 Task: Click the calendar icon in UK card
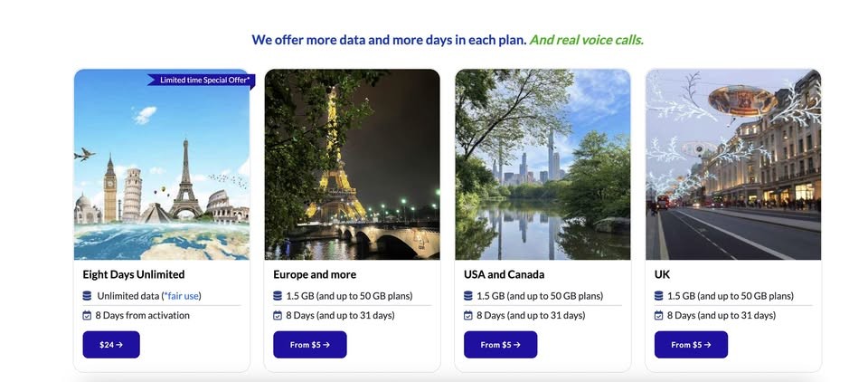pyautogui.click(x=659, y=316)
